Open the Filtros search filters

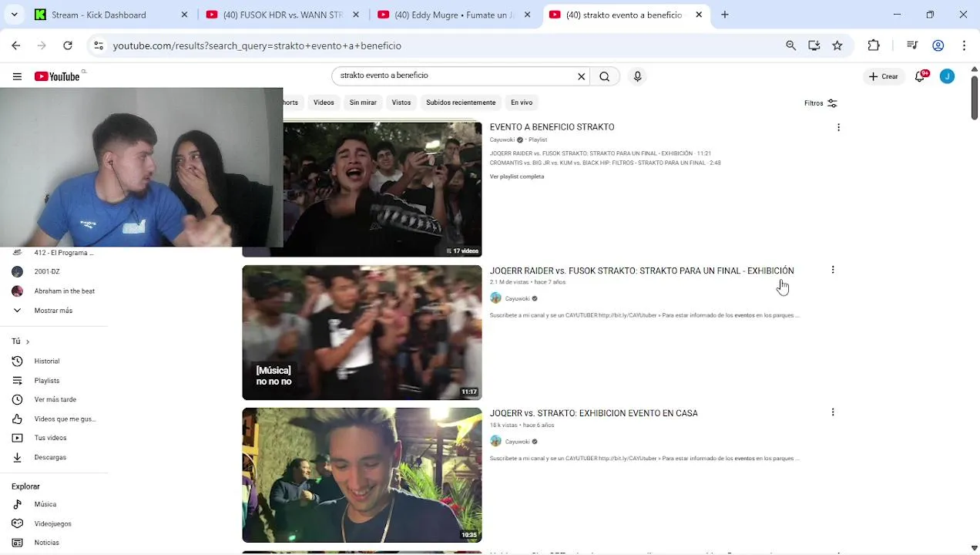[x=821, y=103]
